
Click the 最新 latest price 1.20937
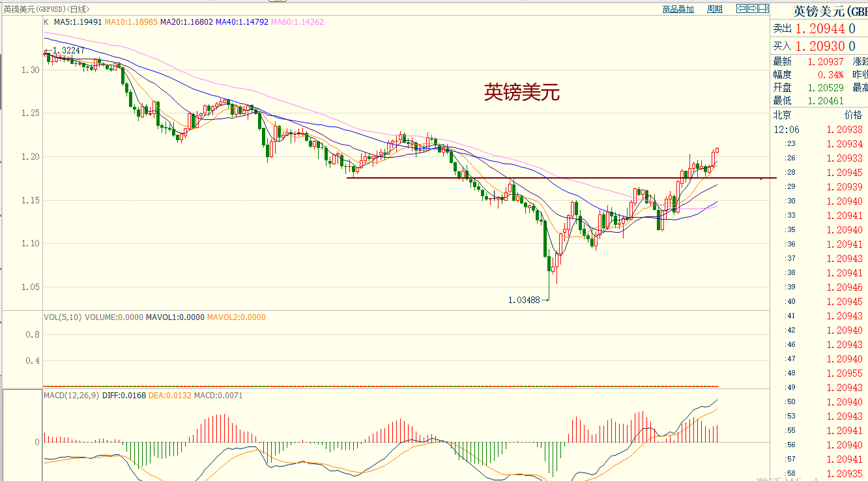(826, 62)
